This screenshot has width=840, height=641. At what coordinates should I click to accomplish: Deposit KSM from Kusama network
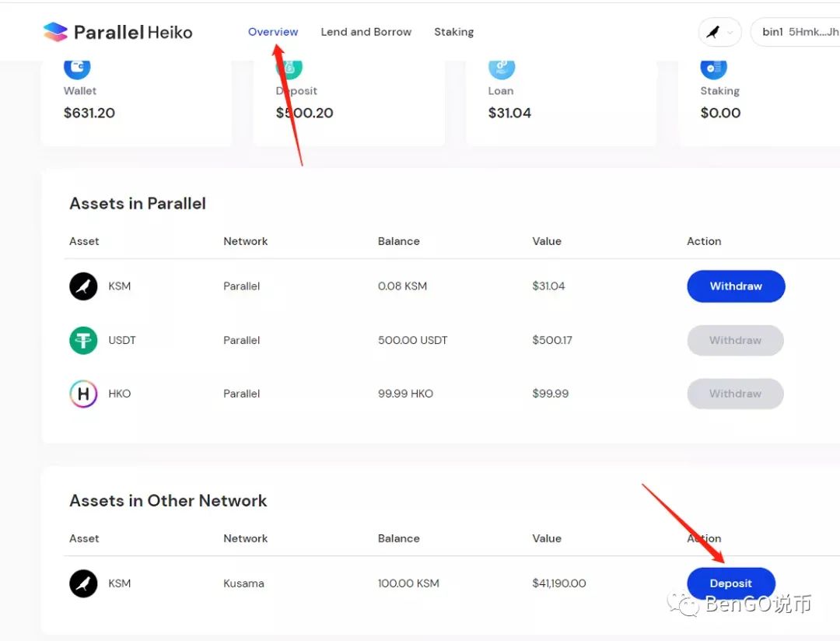pos(730,583)
